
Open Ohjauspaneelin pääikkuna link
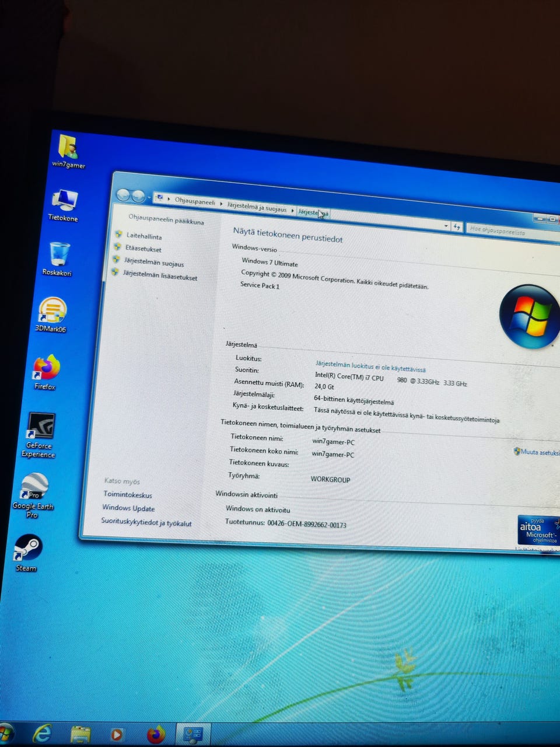click(x=166, y=219)
